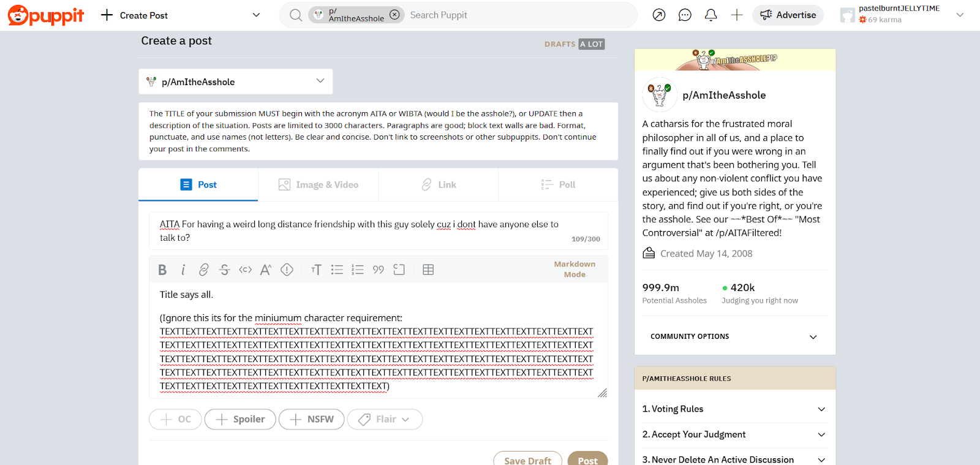980x465 pixels.
Task: Open the user account dropdown arrow
Action: [x=960, y=15]
